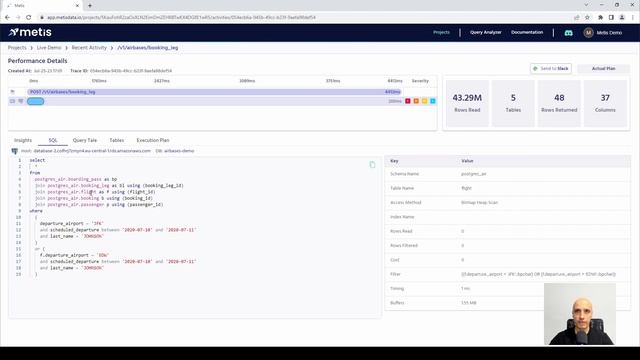Open the Discord icon in the navbar

click(x=568, y=33)
